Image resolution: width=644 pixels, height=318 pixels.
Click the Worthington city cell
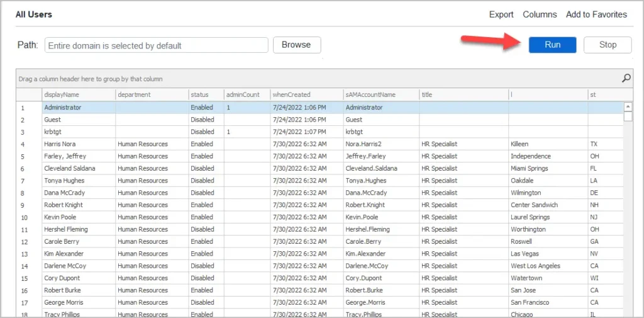pos(548,229)
